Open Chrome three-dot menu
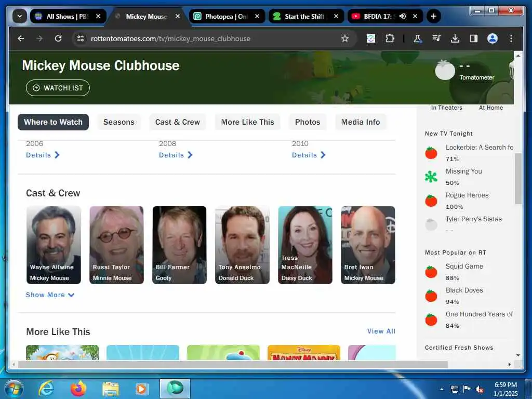The image size is (532, 399). 511,38
